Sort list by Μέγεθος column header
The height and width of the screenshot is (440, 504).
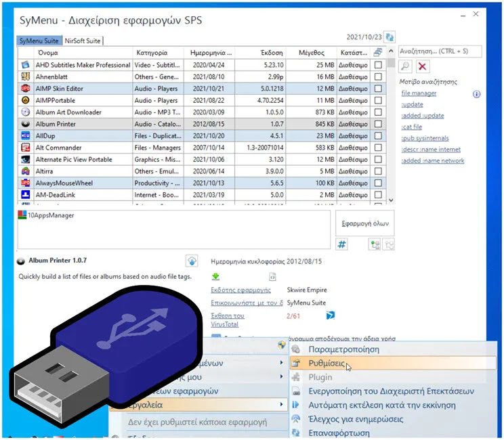click(x=311, y=53)
